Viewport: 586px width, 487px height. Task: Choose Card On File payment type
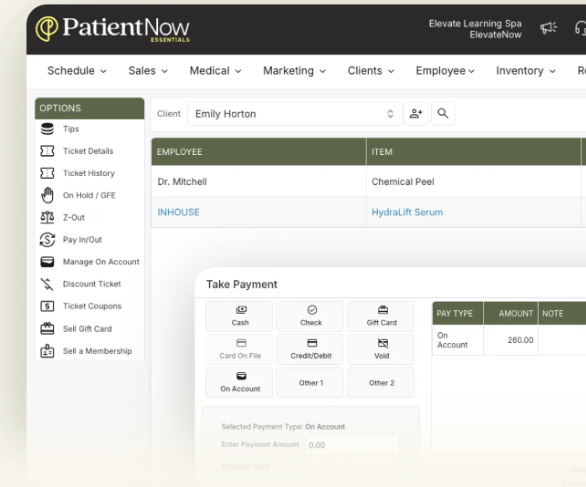(x=239, y=349)
